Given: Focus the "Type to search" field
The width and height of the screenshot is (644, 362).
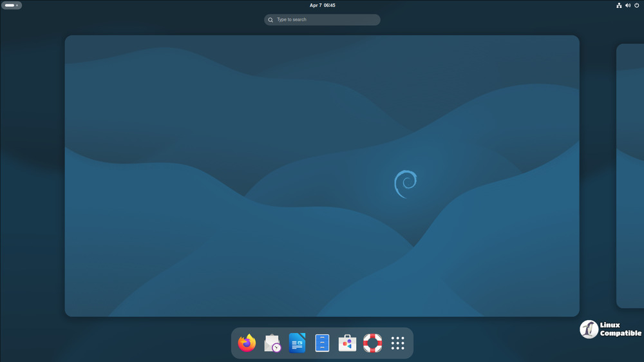Looking at the screenshot, I should click(x=325, y=20).
